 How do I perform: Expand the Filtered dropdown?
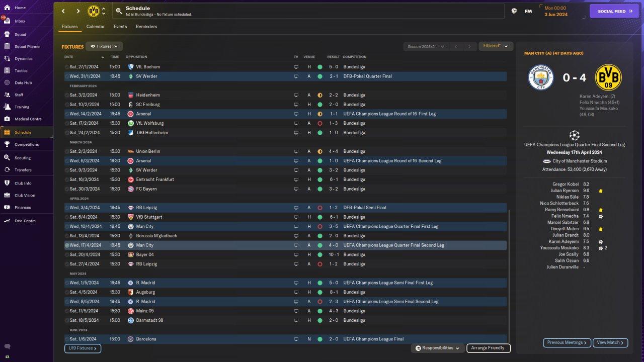pyautogui.click(x=496, y=46)
